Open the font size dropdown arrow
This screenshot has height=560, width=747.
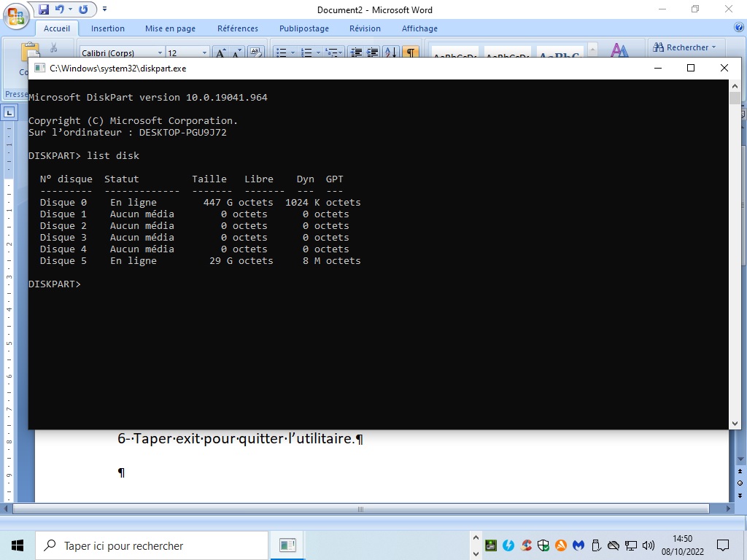[x=205, y=53]
